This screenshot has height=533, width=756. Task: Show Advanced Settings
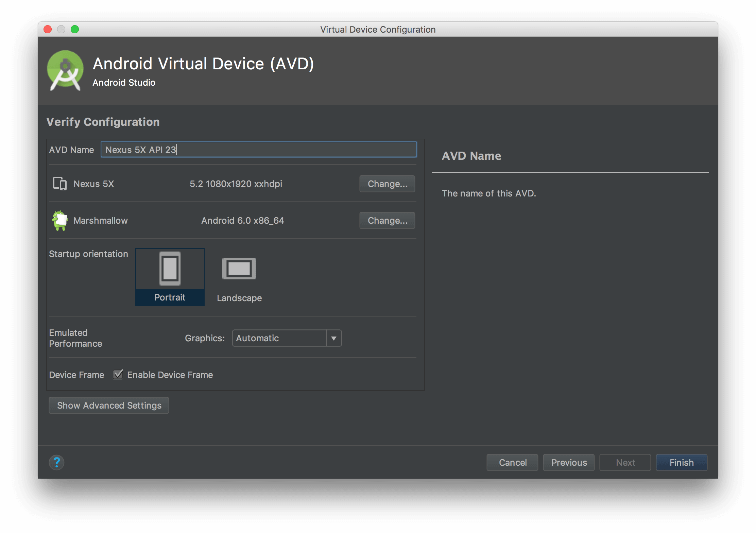109,405
